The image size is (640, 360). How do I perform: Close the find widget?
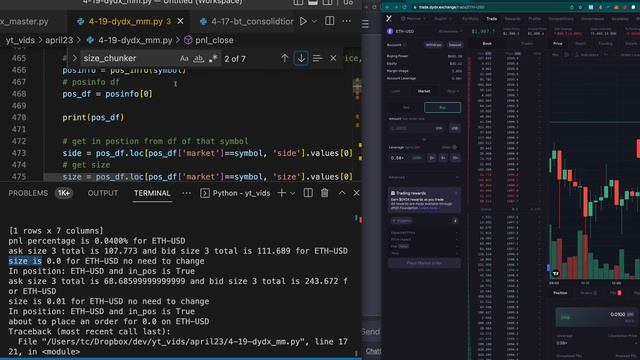[333, 58]
